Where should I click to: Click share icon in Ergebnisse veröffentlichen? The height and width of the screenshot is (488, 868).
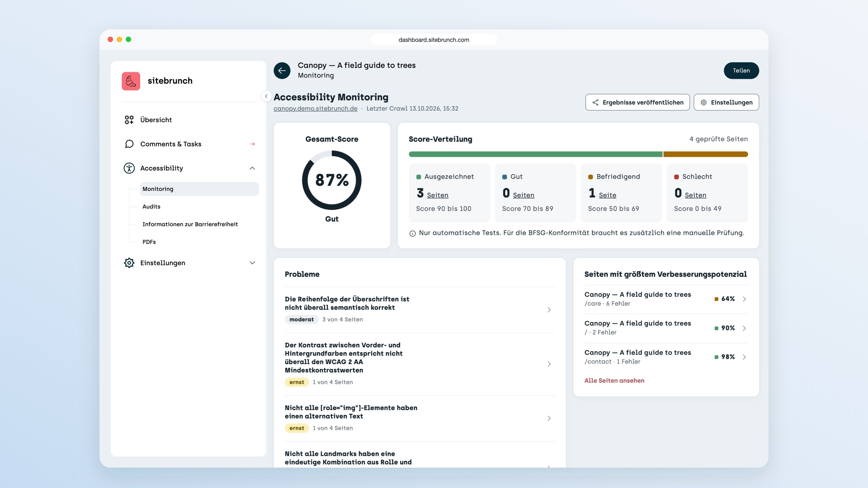pyautogui.click(x=596, y=102)
